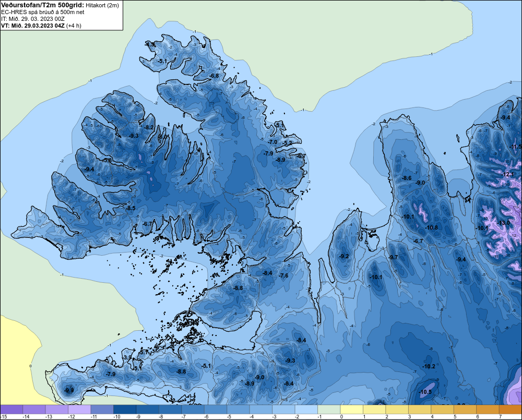
Task: Click the -6.8 temperature value in the north
Action: [x=215, y=76]
